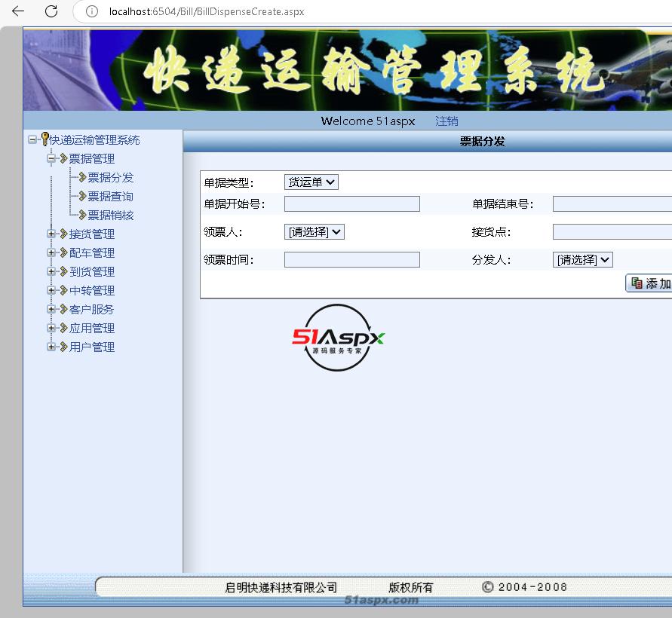This screenshot has width=672, height=618.
Task: Reload the page with refresh icon
Action: point(51,11)
